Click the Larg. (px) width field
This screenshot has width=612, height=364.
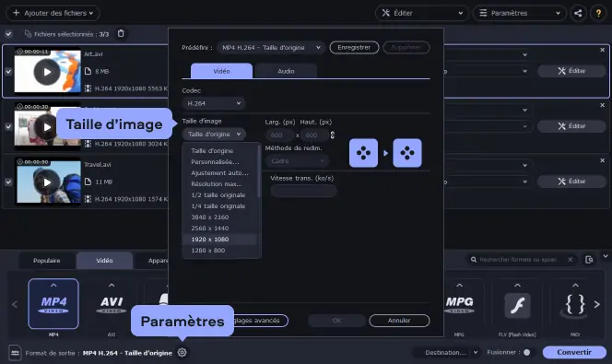tap(279, 135)
